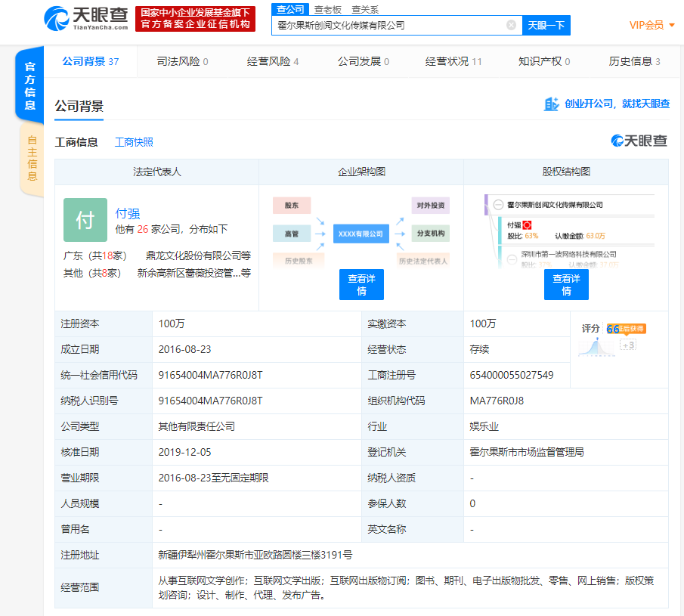Click 股比 63% in equity chart
This screenshot has width=684, height=616.
coord(522,236)
